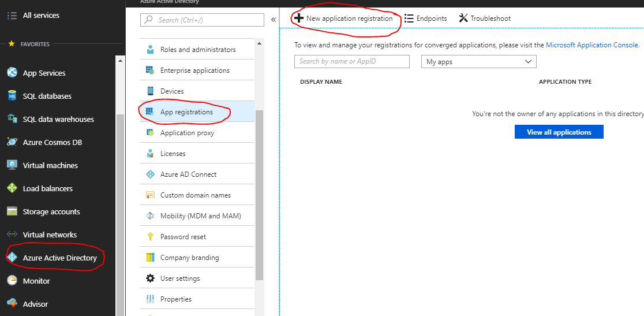
Task: Click the App registrations grid icon
Action: coord(150,111)
